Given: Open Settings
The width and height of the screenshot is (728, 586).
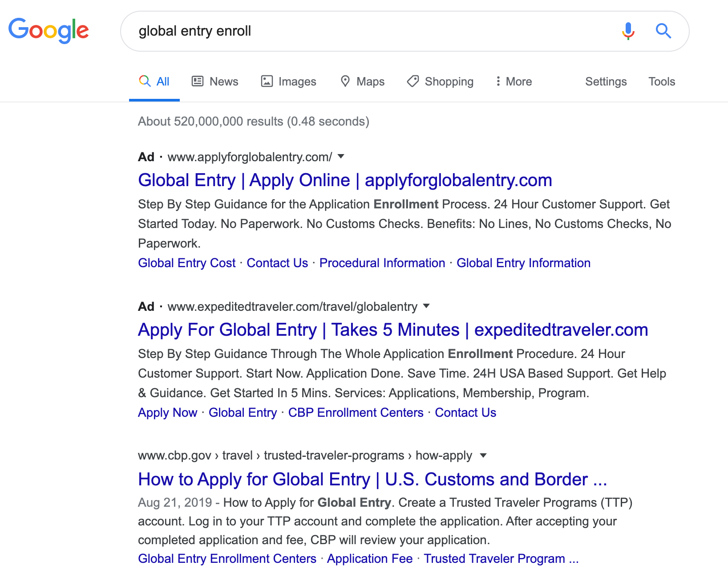Looking at the screenshot, I should tap(606, 81).
